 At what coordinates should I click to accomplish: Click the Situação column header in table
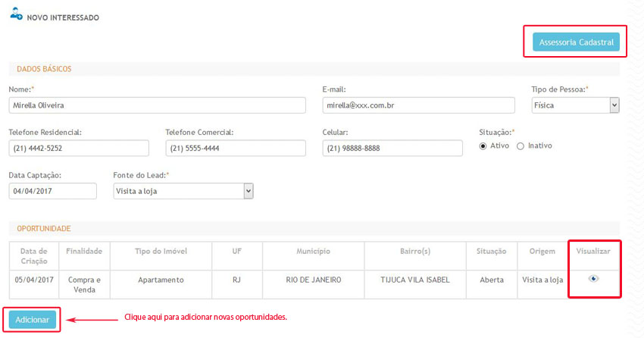click(x=491, y=251)
